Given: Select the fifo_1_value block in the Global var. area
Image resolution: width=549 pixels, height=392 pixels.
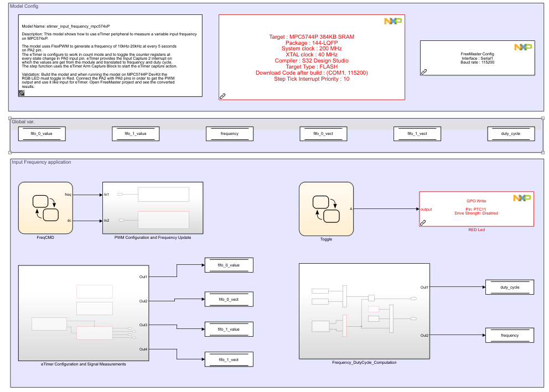Looking at the screenshot, I should 136,134.
